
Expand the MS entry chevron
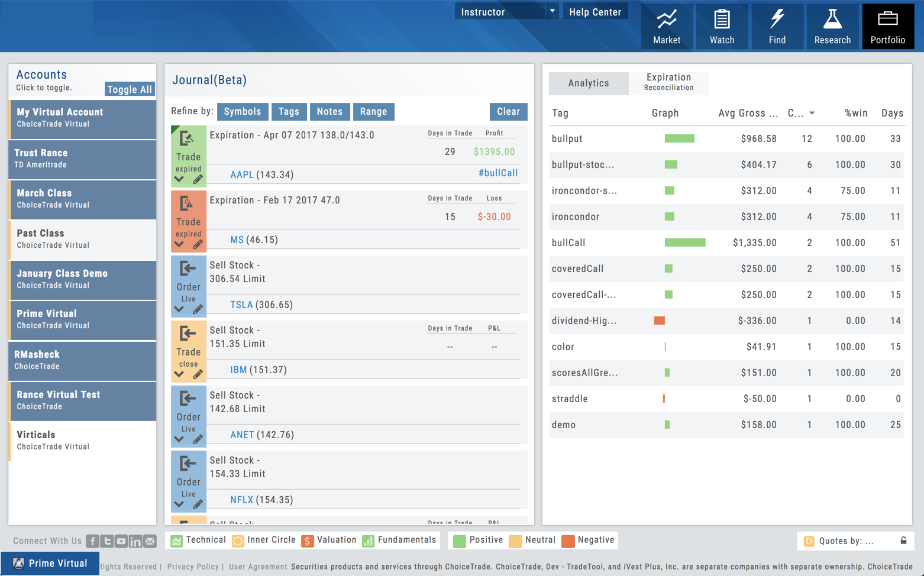[179, 244]
